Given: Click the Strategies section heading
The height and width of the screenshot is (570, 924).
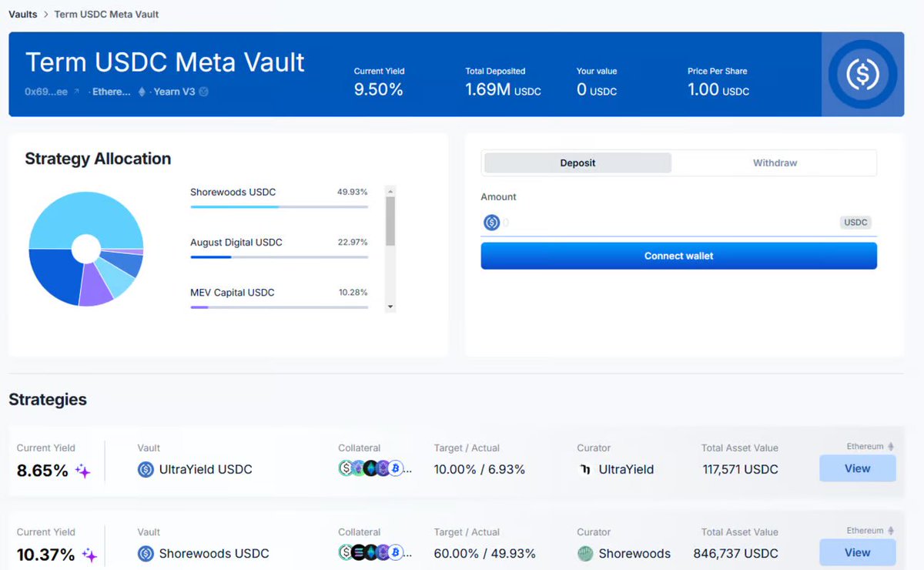Looking at the screenshot, I should tap(48, 400).
